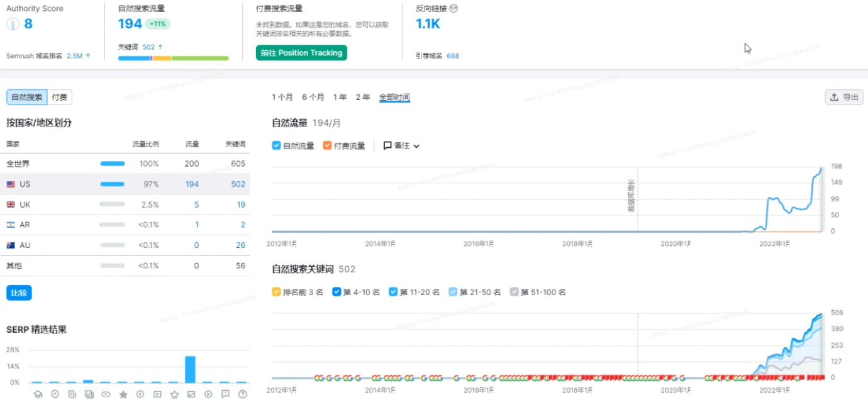Select the 6 个月 time range
The height and width of the screenshot is (409, 868).
point(313,98)
